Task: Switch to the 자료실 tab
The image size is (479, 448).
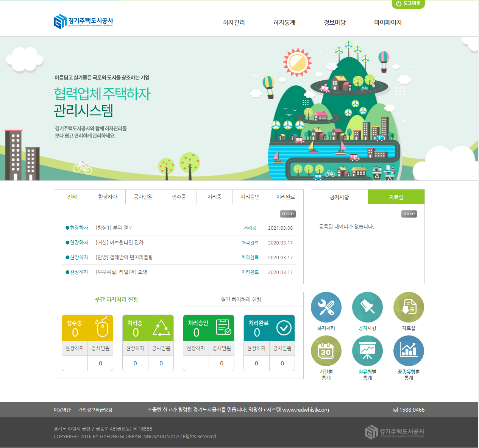Action: [x=396, y=197]
